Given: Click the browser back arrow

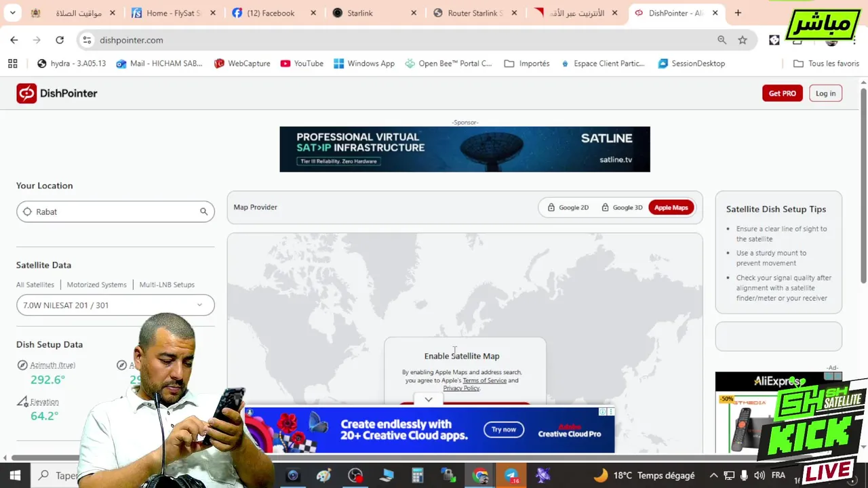Looking at the screenshot, I should (x=14, y=40).
